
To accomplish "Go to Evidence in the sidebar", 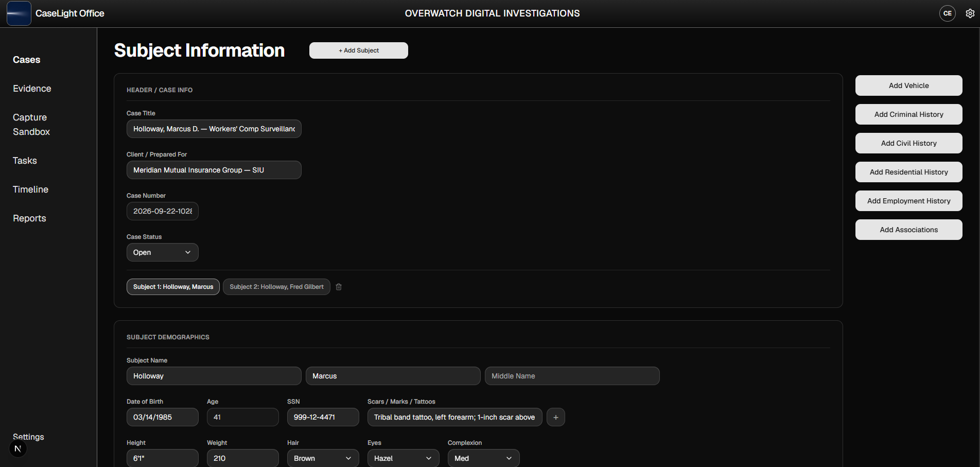I will tap(32, 89).
